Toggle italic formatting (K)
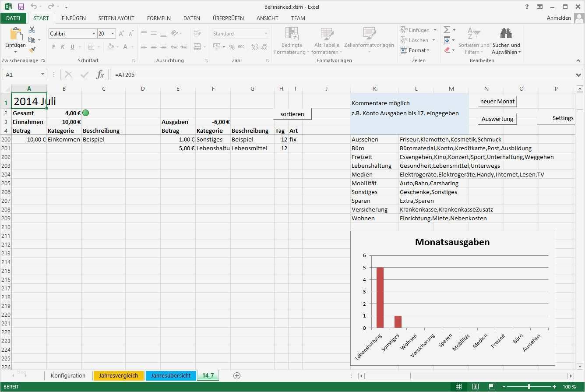This screenshot has width=585, height=392. [63, 47]
